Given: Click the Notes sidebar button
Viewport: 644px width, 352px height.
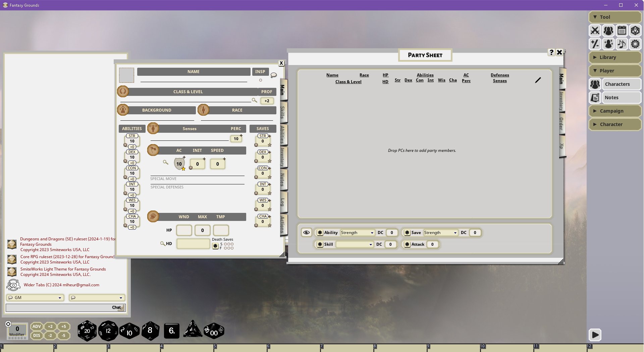Looking at the screenshot, I should (622, 98).
